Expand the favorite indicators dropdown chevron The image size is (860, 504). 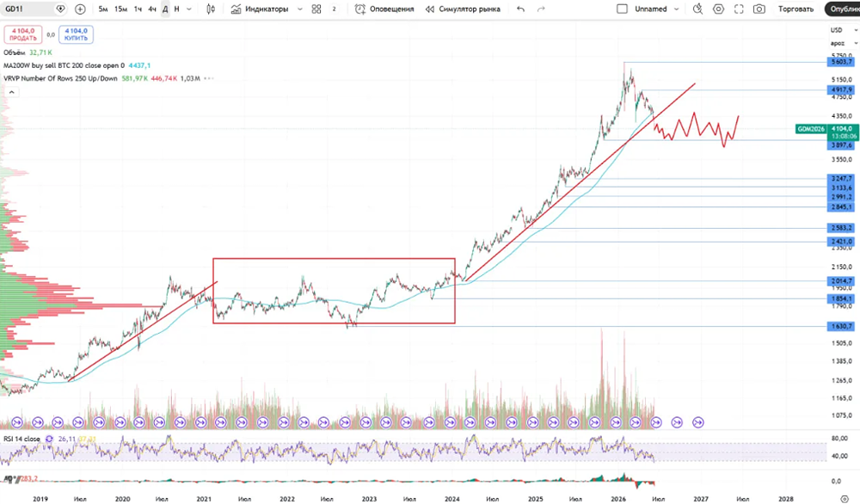(x=299, y=9)
